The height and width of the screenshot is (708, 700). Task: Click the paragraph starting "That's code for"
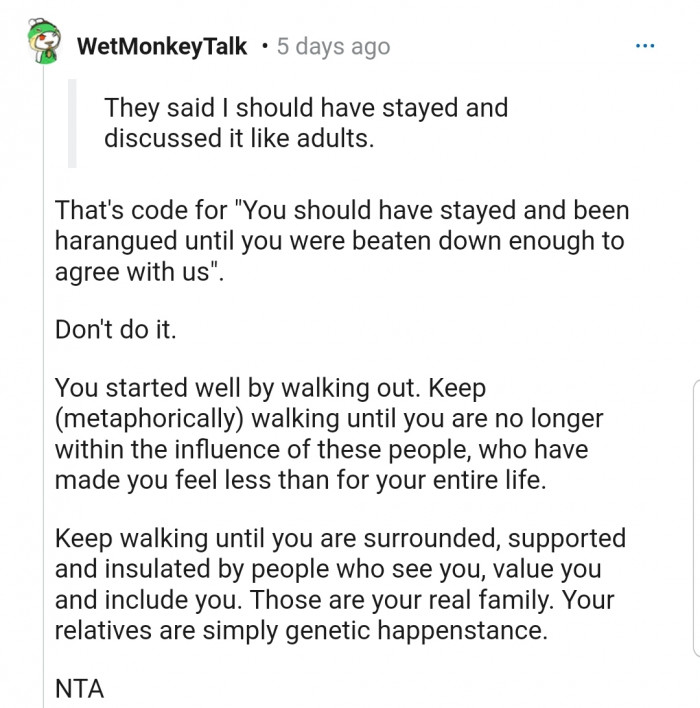[340, 241]
